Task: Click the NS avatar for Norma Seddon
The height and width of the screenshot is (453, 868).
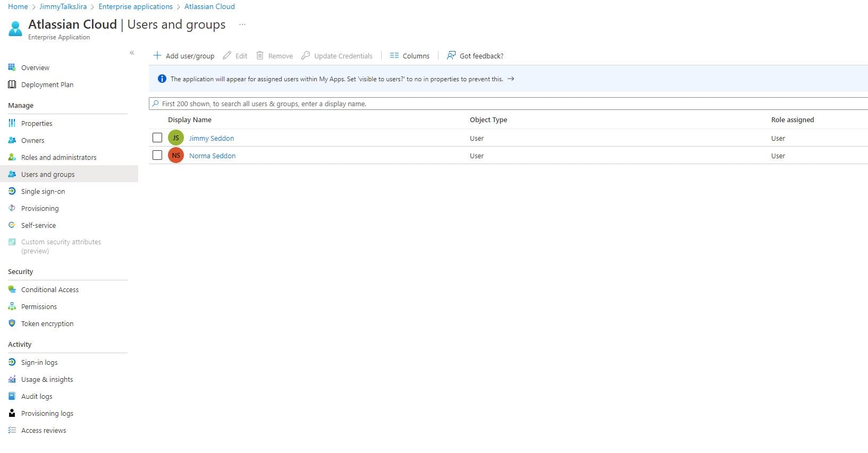Action: coord(176,155)
